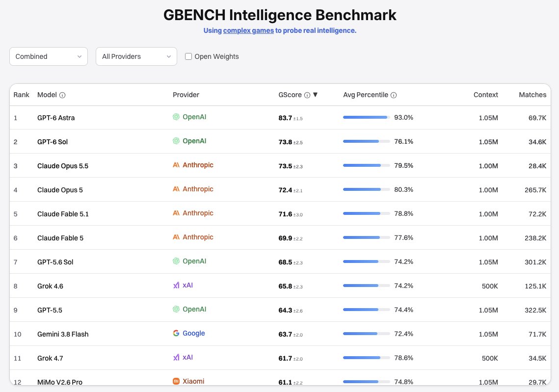The image size is (559, 392).
Task: Click the 76.1% percentile bar for GPT-6 Sol
Action: pos(367,141)
